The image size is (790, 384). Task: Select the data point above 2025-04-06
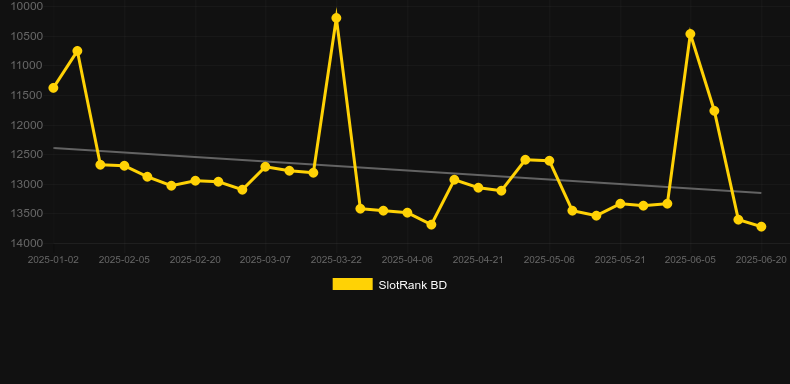tap(407, 213)
